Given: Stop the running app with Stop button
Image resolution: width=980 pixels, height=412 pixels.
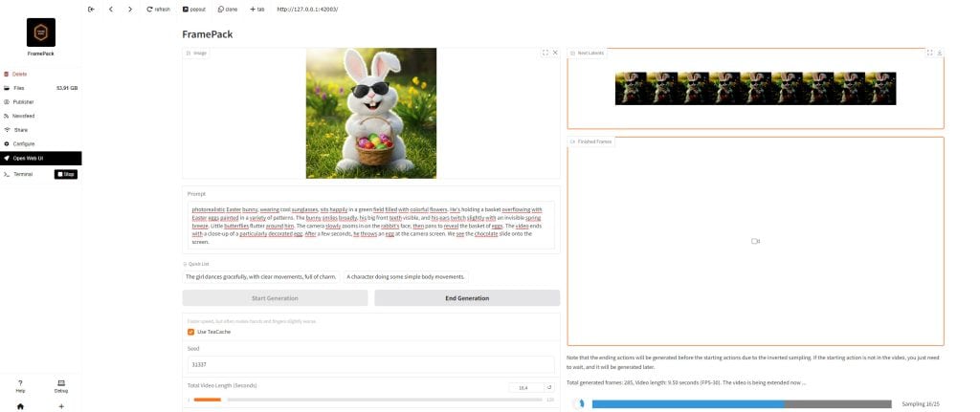Looking at the screenshot, I should [x=66, y=174].
